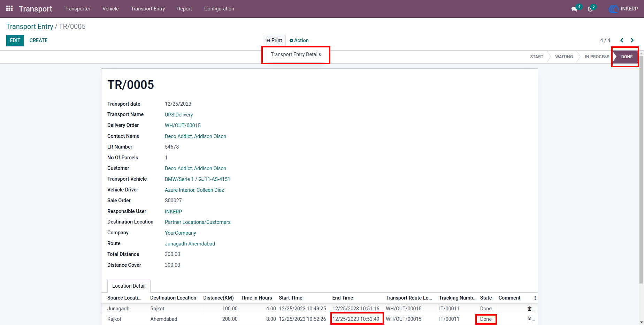
Task: Open the Report menu
Action: [x=184, y=9]
